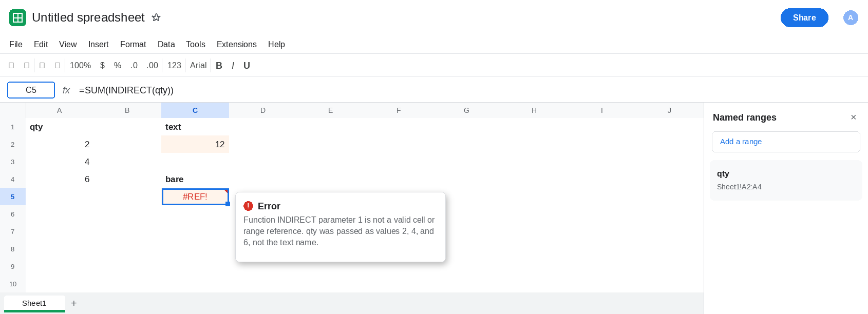Open the Extensions menu
868x314 pixels.
[x=237, y=44]
